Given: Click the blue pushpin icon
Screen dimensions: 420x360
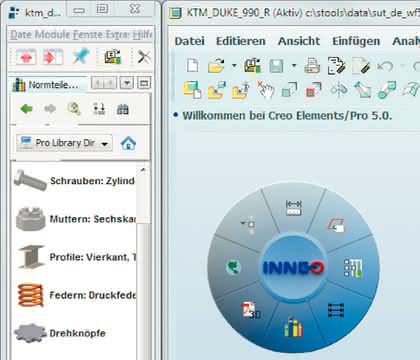Looking at the screenshot, I should pyautogui.click(x=81, y=56).
